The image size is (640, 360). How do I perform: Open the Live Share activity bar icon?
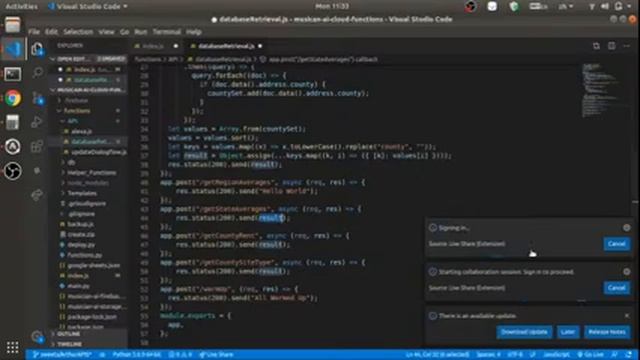[x=37, y=195]
